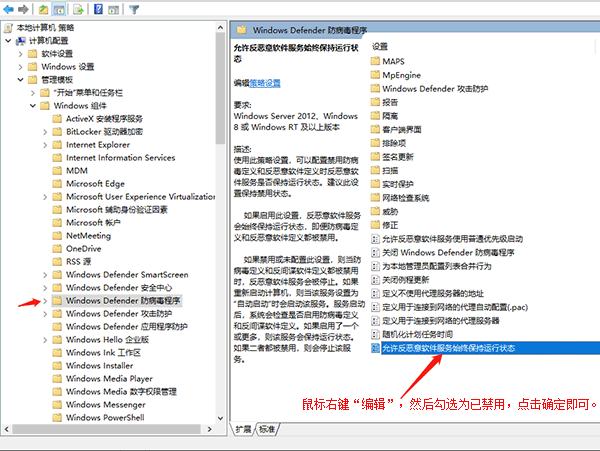Image resolution: width=600 pixels, height=451 pixels.
Task: Expand the "开始"菜单和任务栏 node
Action: (x=33, y=93)
